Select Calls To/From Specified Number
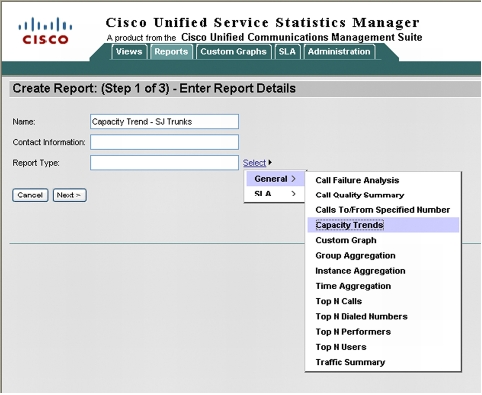Image resolution: width=482 pixels, height=395 pixels. point(383,210)
